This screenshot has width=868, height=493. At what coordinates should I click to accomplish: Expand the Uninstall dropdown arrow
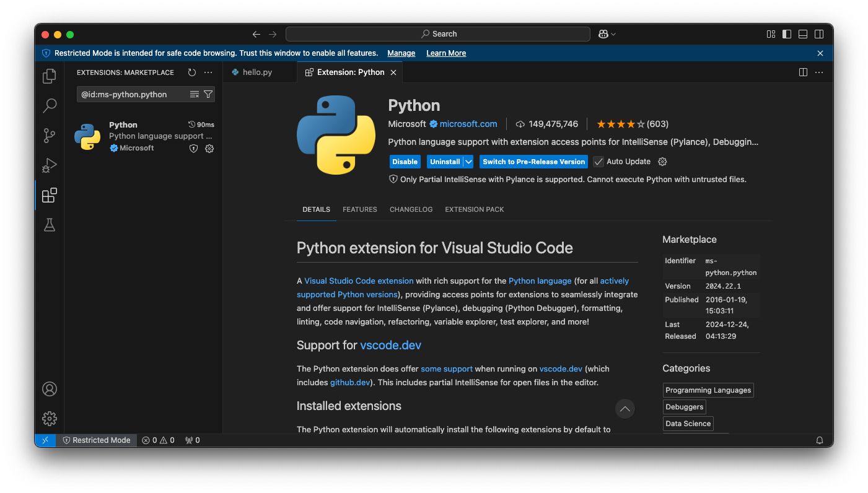tap(468, 162)
